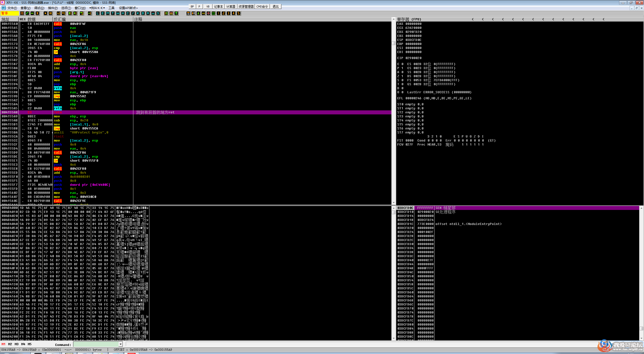Click the 注释 column header

[x=262, y=19]
